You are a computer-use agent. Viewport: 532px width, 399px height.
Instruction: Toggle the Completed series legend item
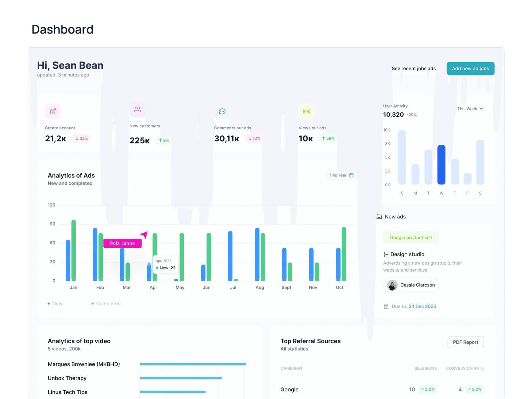tap(106, 304)
